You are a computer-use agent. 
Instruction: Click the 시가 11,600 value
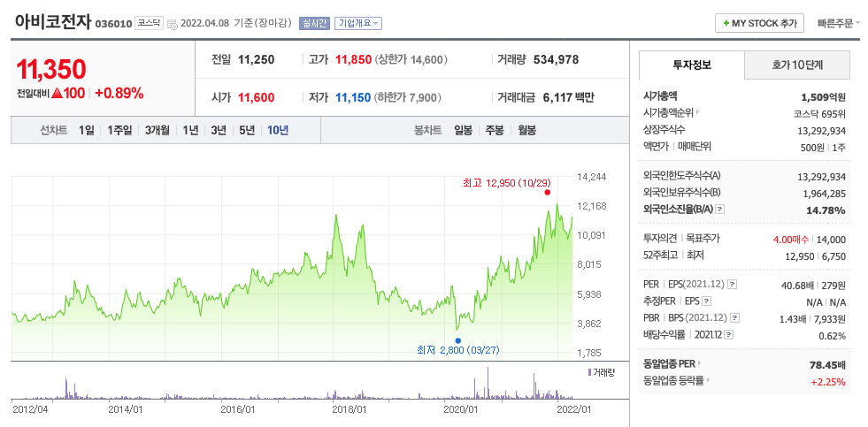pos(257,98)
